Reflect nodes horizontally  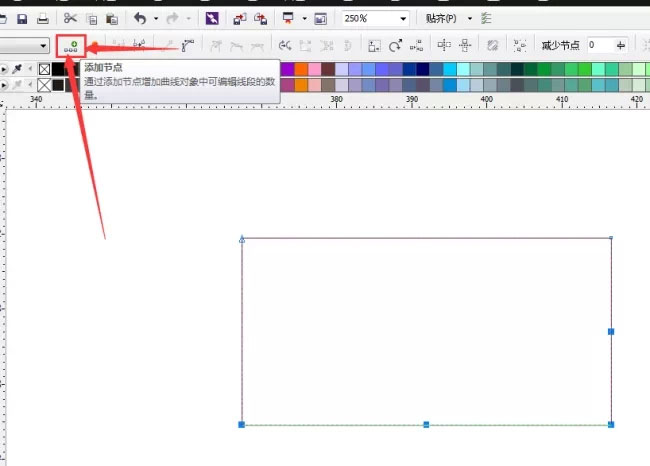click(x=444, y=45)
